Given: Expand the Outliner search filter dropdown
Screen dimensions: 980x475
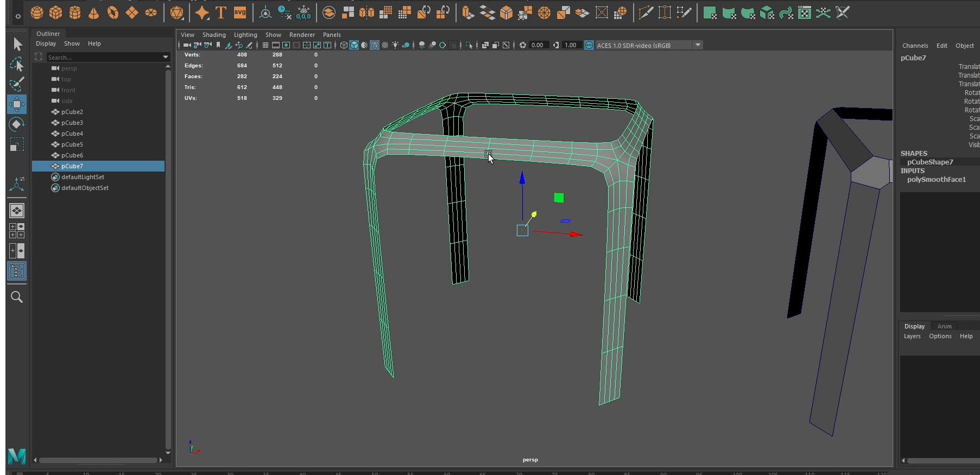Looking at the screenshot, I should [166, 57].
